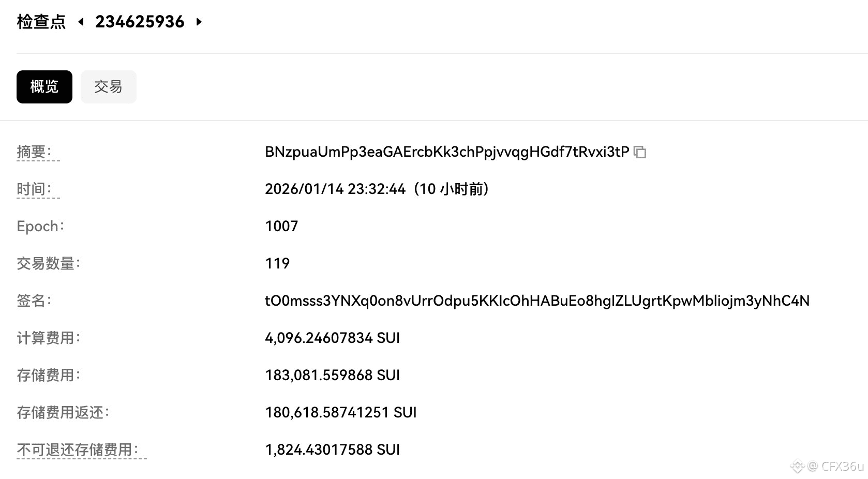Click the underlined 时间 label
868x479 pixels.
tap(34, 189)
